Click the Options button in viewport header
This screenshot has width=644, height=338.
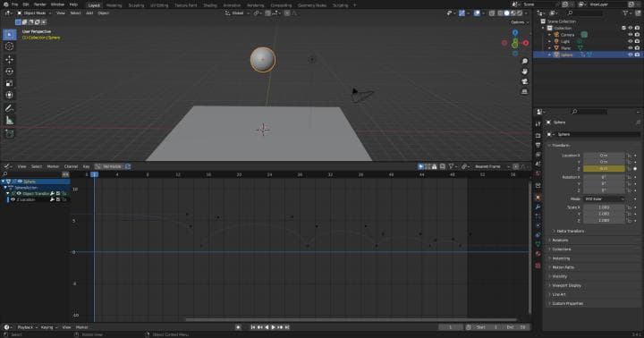coord(519,22)
